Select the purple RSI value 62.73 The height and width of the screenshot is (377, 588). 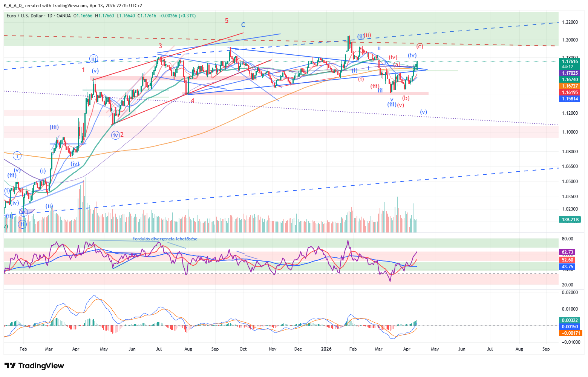point(567,252)
